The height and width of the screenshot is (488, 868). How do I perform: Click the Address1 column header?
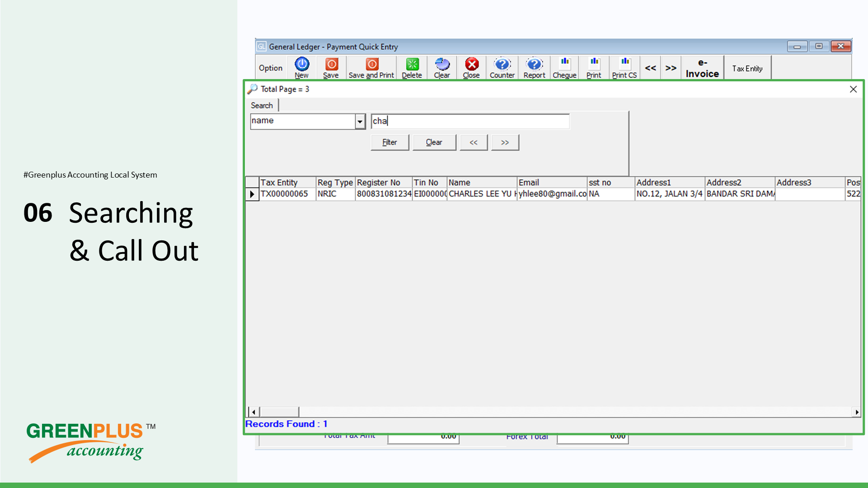pyautogui.click(x=670, y=183)
